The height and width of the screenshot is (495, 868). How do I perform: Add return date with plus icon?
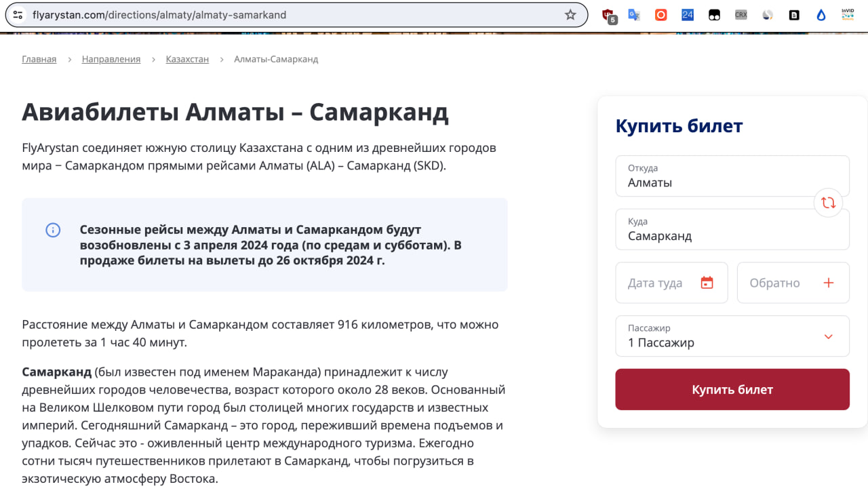coord(828,283)
